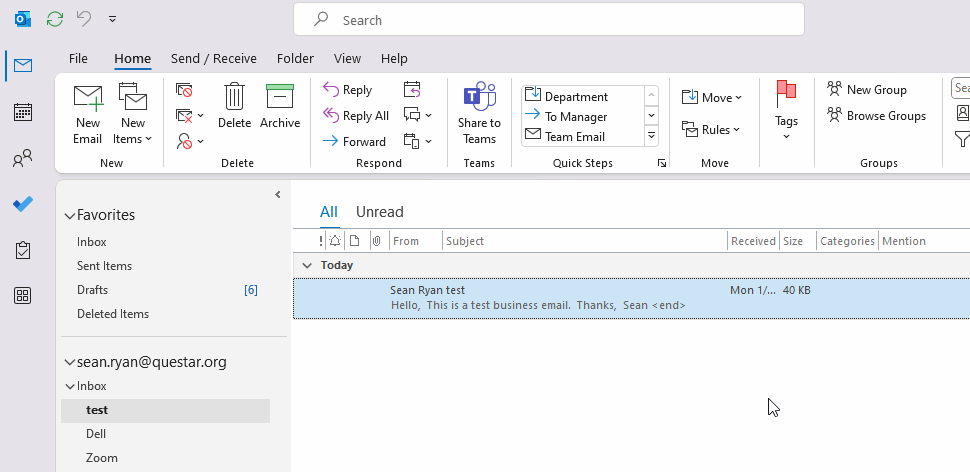Image resolution: width=970 pixels, height=472 pixels.
Task: Switch to Send / Receive tab
Action: click(213, 59)
